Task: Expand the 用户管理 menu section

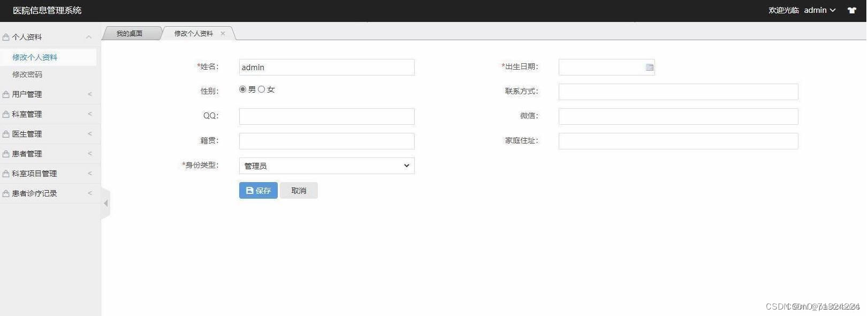Action: click(x=89, y=94)
